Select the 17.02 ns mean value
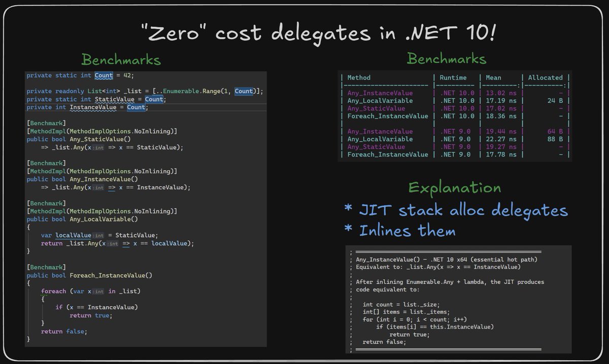 coord(501,108)
